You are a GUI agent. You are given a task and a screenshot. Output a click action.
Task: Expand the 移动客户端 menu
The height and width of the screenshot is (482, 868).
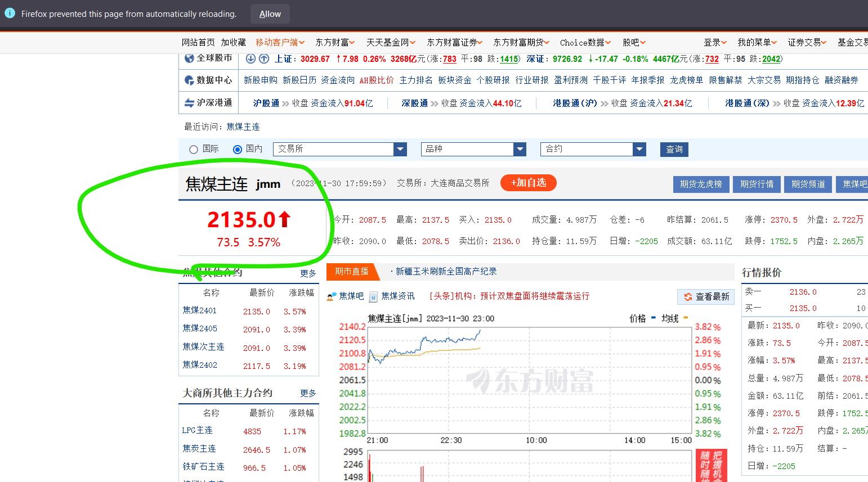(280, 42)
